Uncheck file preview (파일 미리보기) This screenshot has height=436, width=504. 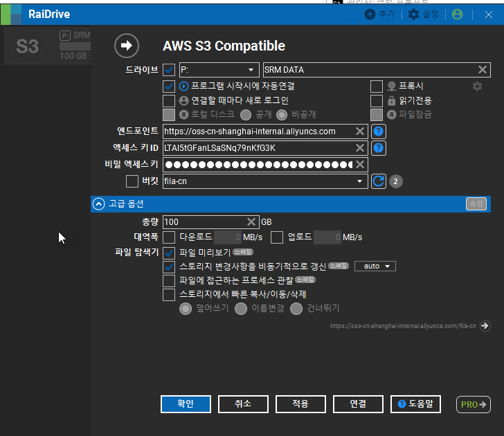coord(169,253)
